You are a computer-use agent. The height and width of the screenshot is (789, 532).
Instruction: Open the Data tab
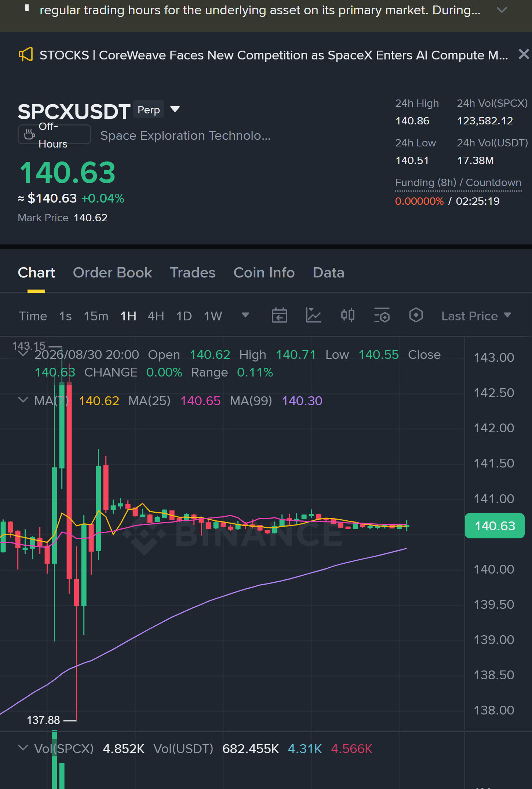click(x=328, y=273)
